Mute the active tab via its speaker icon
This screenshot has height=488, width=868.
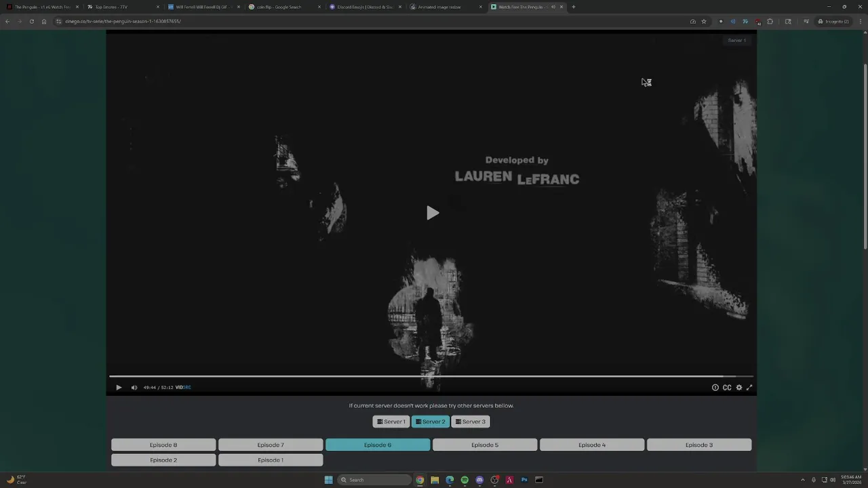coord(553,7)
